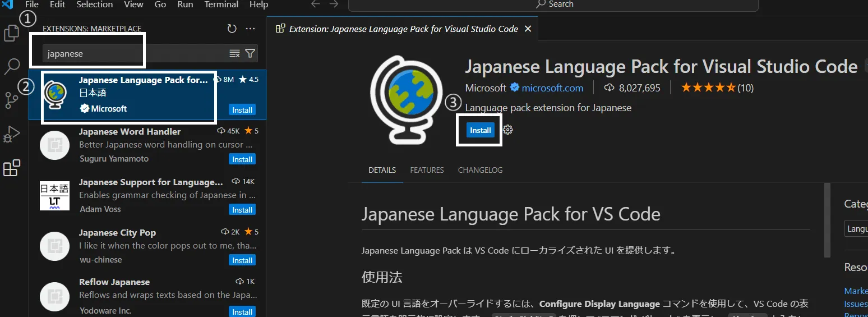Open the Go menu
The height and width of the screenshot is (317, 868).
coord(160,4)
